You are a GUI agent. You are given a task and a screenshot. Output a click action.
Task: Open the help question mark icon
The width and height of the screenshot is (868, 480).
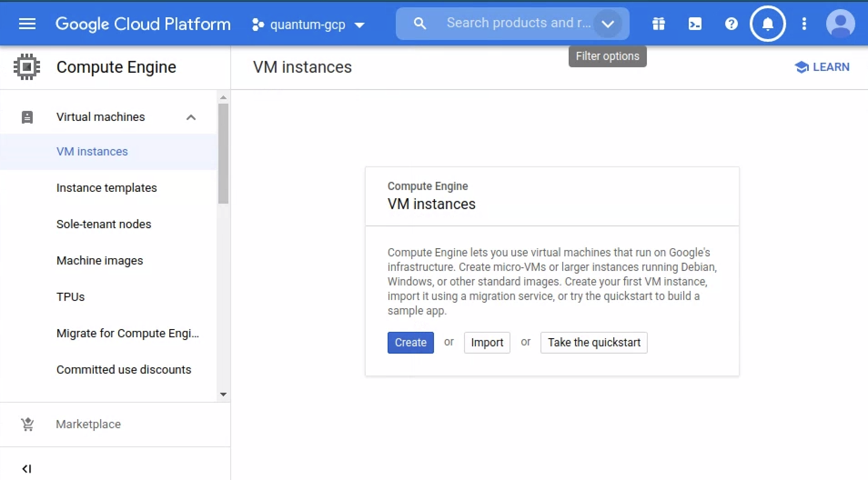click(x=731, y=24)
